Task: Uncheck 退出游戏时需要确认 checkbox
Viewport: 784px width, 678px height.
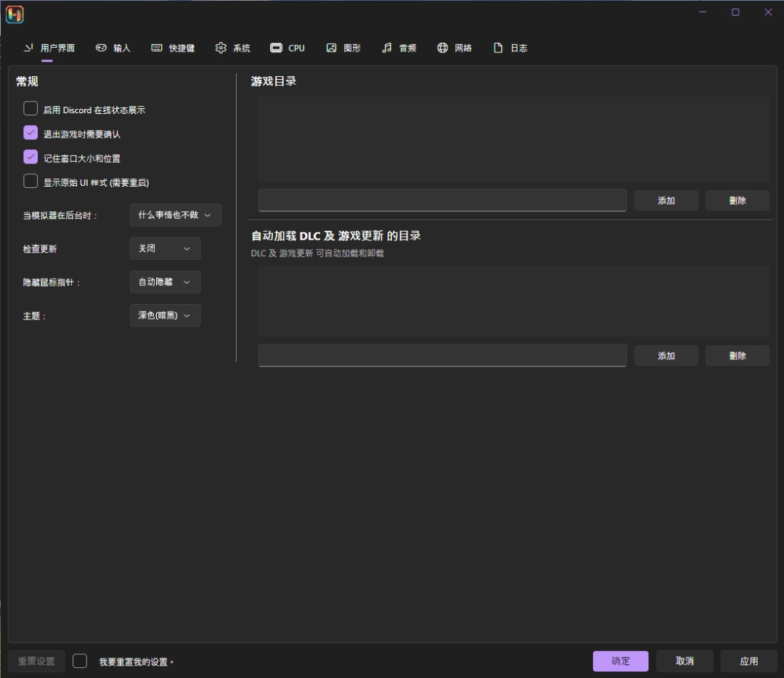Action: (x=30, y=133)
